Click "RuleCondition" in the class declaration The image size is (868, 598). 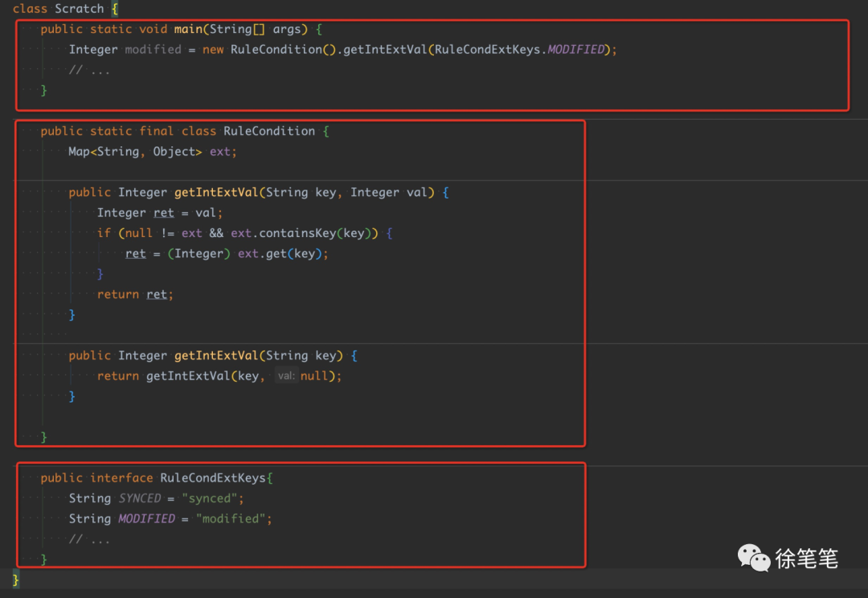[269, 131]
